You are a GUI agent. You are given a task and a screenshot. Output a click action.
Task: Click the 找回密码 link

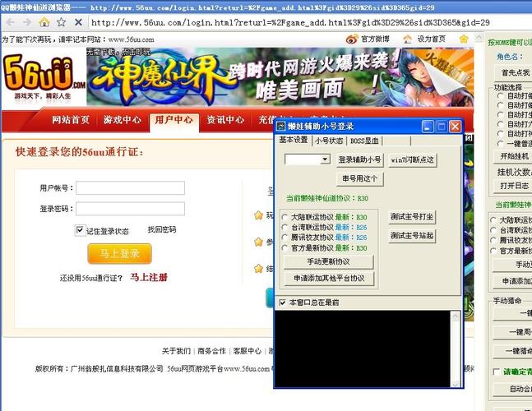click(x=162, y=229)
